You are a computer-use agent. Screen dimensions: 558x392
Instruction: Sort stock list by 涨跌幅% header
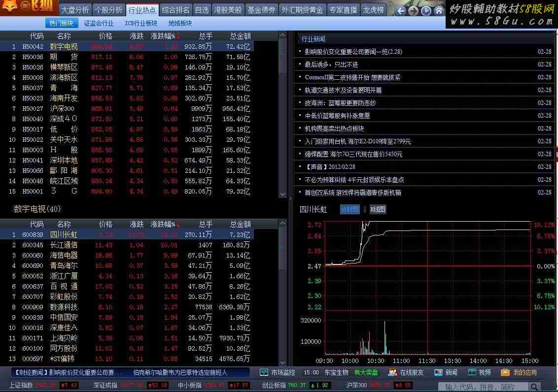click(163, 224)
